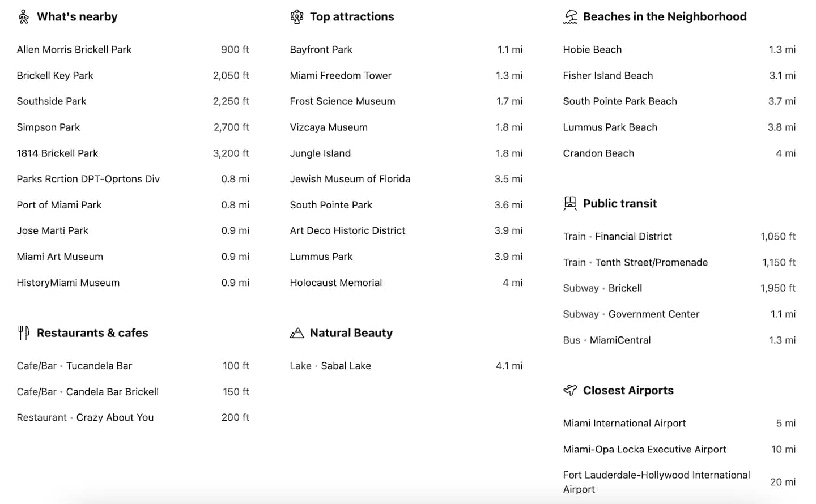Click "Jewish Museum of Florida" attraction
Image resolution: width=816 pixels, height=504 pixels.
(x=350, y=179)
